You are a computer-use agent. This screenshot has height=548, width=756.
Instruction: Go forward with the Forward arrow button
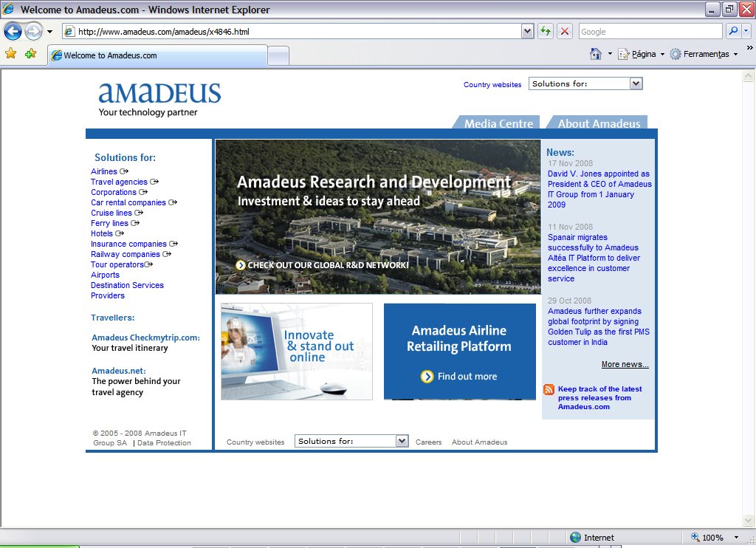click(33, 32)
